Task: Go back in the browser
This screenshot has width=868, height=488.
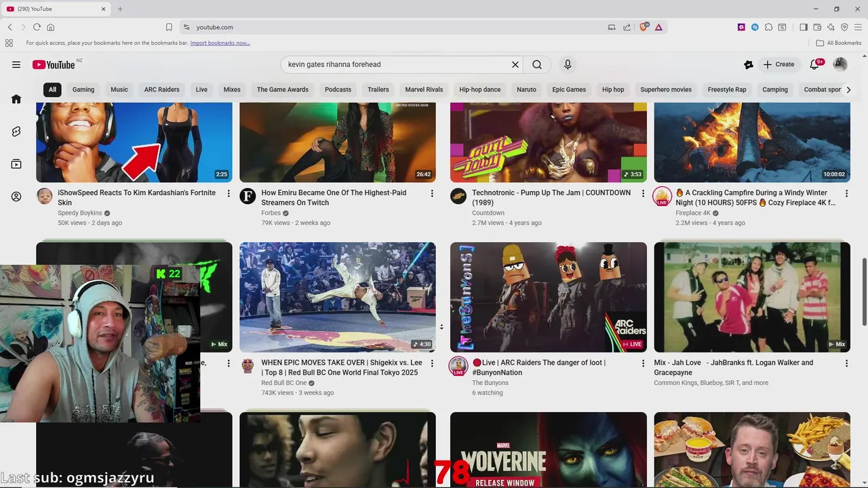Action: (x=10, y=27)
